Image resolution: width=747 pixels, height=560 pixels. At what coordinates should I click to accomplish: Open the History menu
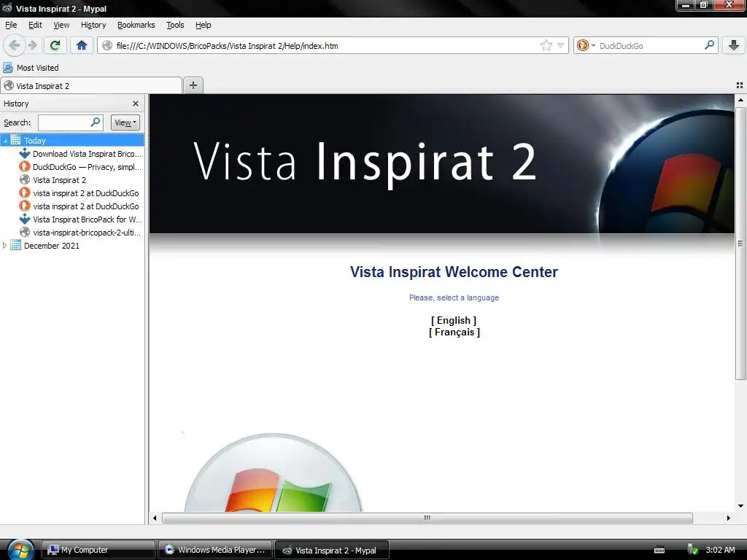point(93,25)
